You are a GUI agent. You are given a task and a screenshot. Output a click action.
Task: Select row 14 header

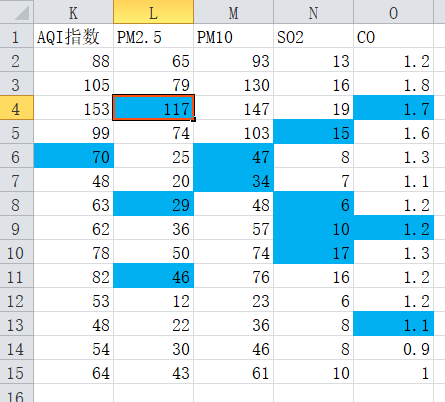click(17, 348)
